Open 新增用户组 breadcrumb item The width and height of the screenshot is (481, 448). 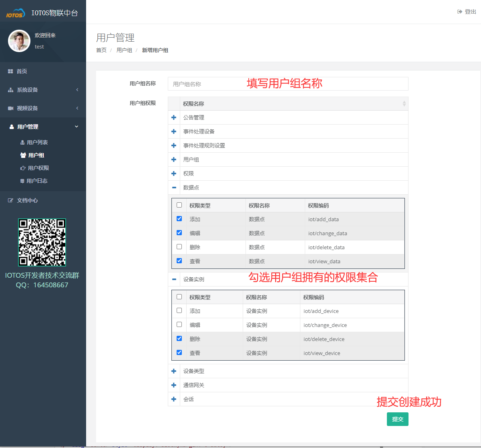155,50
